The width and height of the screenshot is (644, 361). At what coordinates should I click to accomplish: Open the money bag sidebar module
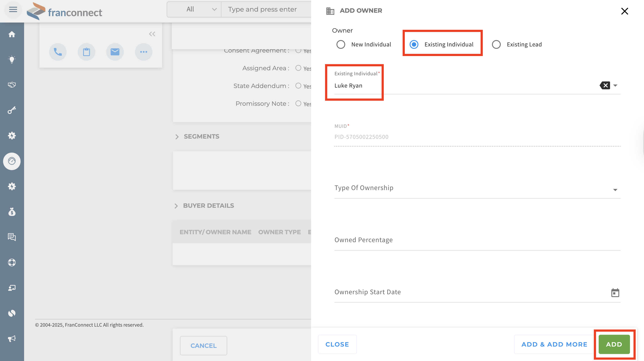coord(12,212)
